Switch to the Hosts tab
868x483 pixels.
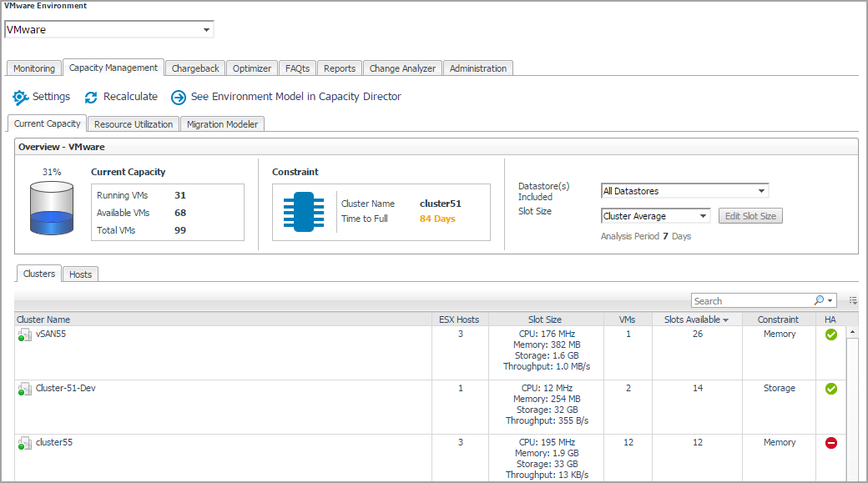80,274
